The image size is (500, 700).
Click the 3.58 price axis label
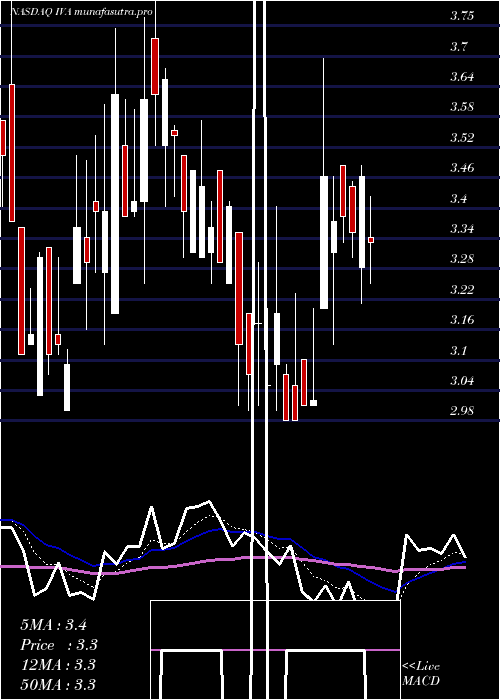[x=462, y=108]
